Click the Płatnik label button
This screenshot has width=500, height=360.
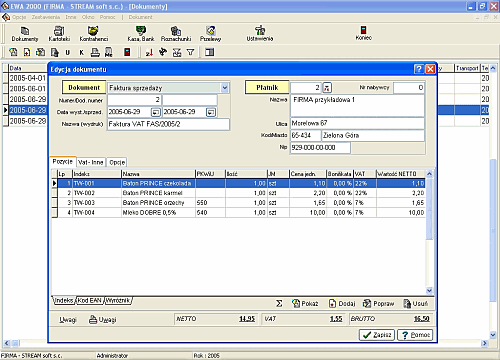(x=267, y=87)
